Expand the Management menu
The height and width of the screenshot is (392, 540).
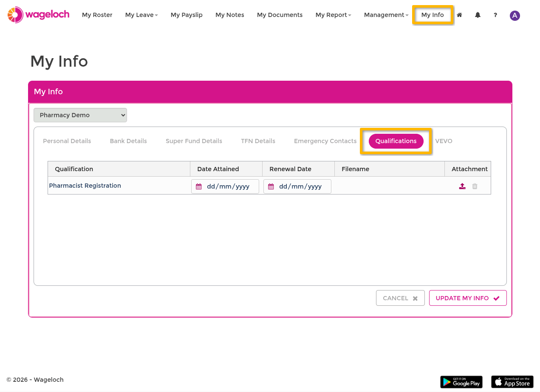(x=386, y=15)
